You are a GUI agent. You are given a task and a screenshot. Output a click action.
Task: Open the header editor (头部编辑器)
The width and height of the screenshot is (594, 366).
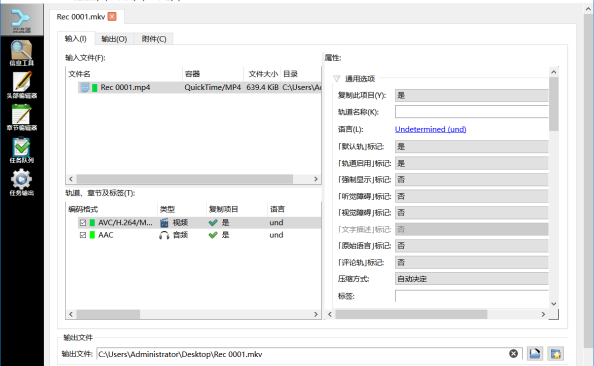(x=21, y=85)
